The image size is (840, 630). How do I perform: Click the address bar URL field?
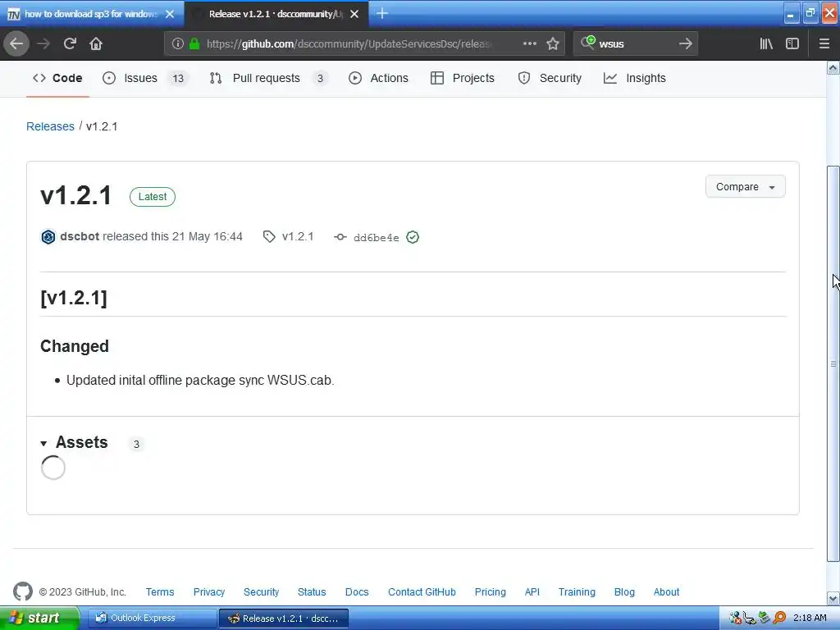[349, 44]
